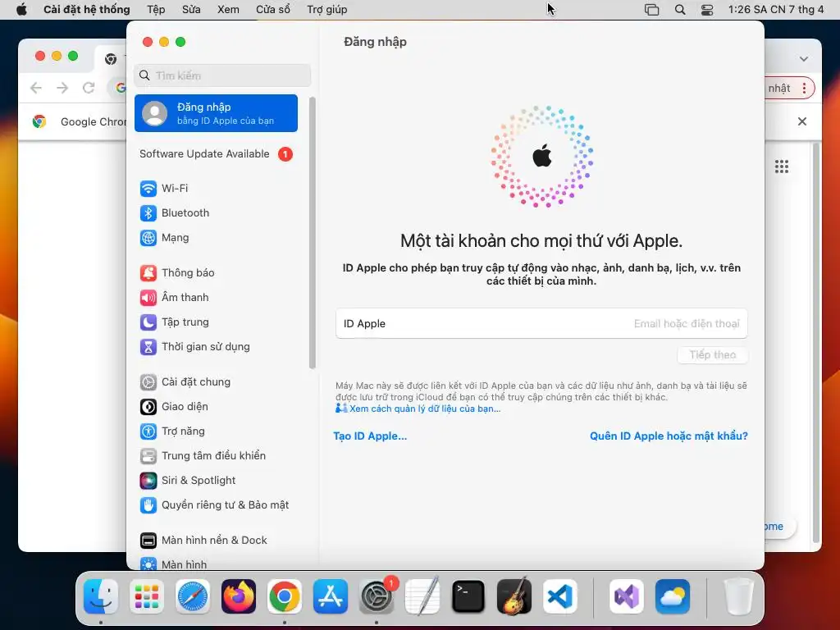Screen dimensions: 840x630
Task: Click the Tiếp theo button
Action: (713, 354)
